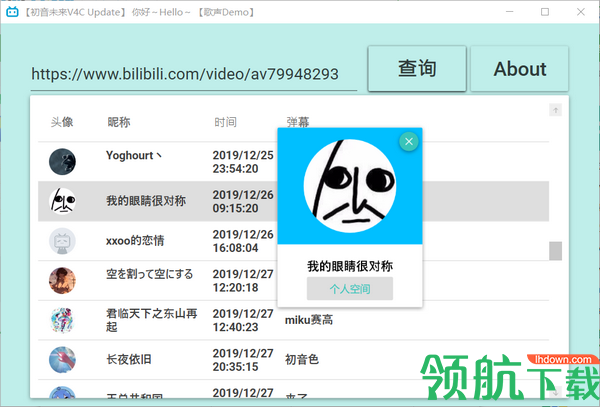Focus the bilibili video URL input field
This screenshot has width=600, height=407.
pyautogui.click(x=194, y=74)
